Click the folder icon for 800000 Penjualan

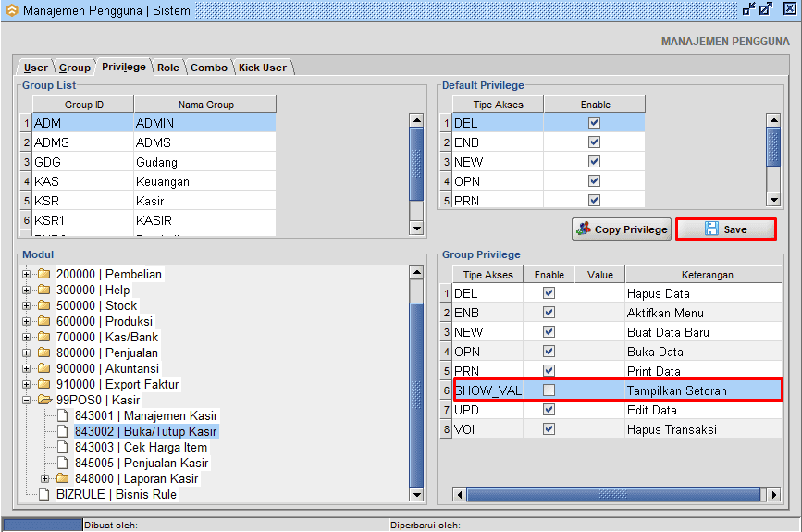pos(44,353)
